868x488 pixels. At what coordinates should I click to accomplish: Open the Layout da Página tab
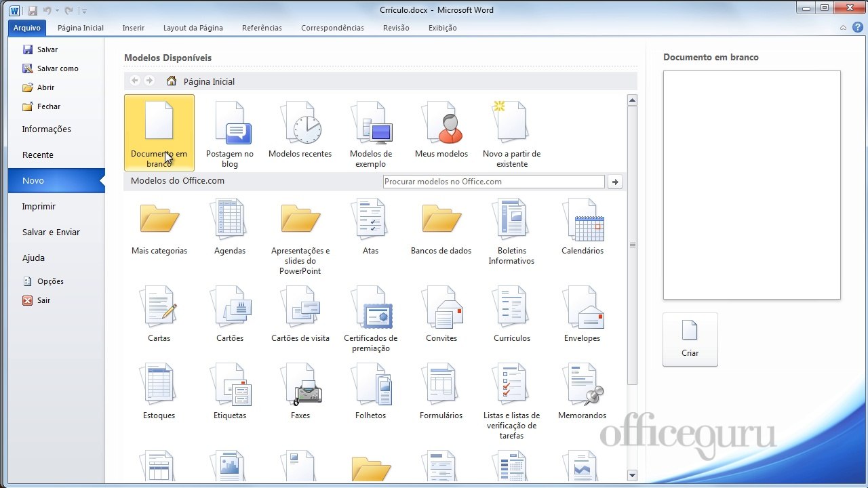coord(193,28)
